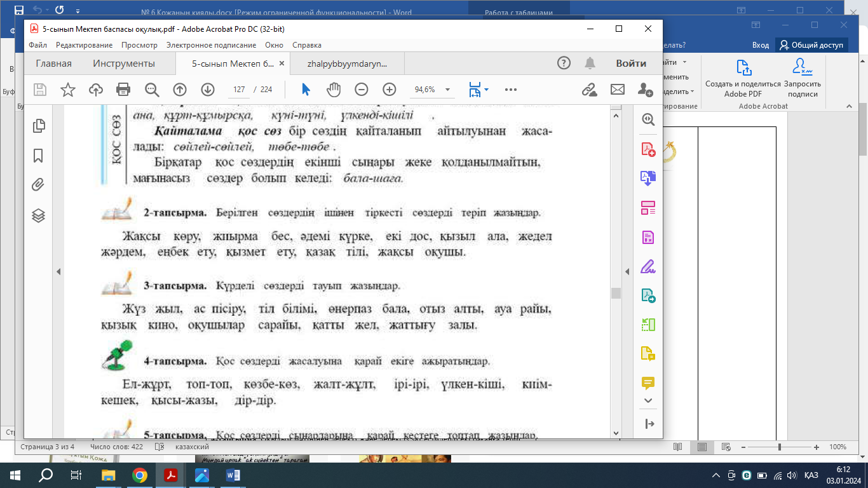Click Запросить подписи in Word ribbon
868x488 pixels.
802,78
